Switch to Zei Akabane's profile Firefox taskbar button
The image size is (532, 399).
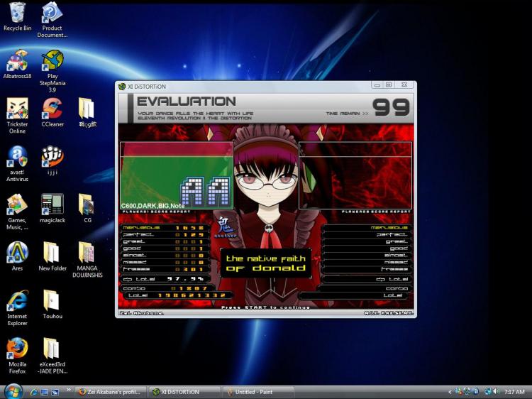(110, 392)
